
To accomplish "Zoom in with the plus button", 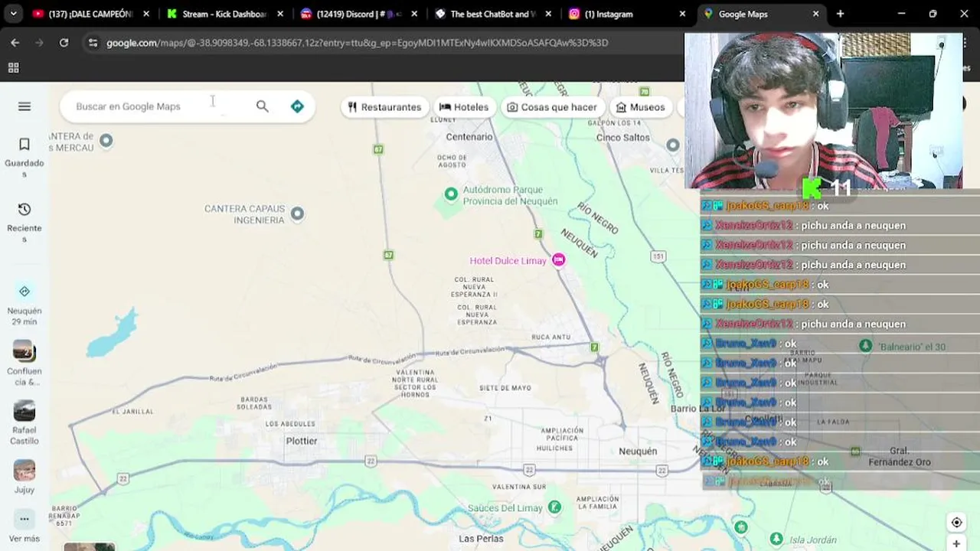I will (956, 544).
